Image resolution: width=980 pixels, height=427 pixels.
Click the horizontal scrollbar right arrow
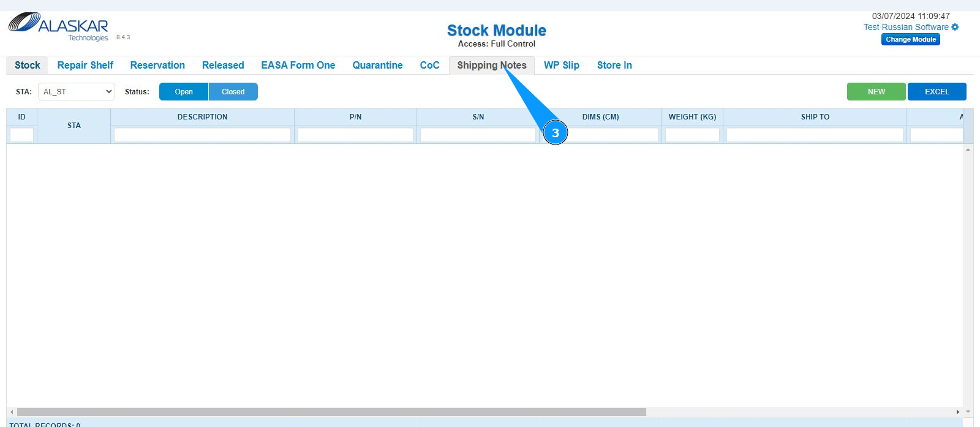(x=957, y=412)
